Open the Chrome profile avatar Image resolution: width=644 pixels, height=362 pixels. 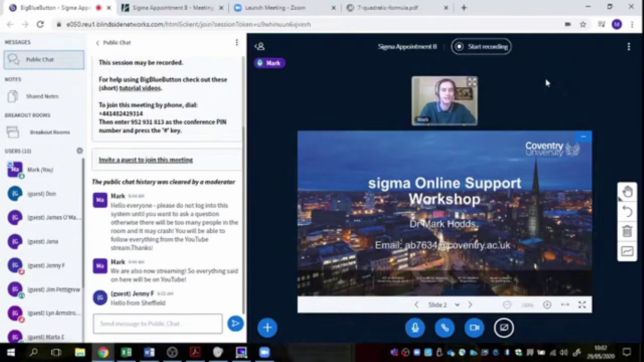(x=617, y=24)
